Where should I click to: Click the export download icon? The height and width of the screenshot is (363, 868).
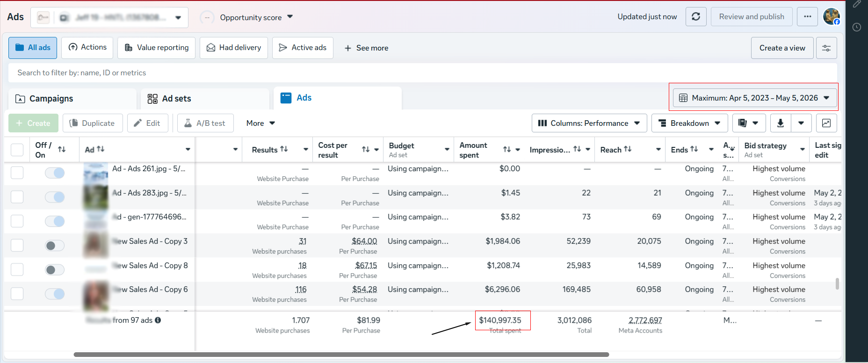coord(781,123)
